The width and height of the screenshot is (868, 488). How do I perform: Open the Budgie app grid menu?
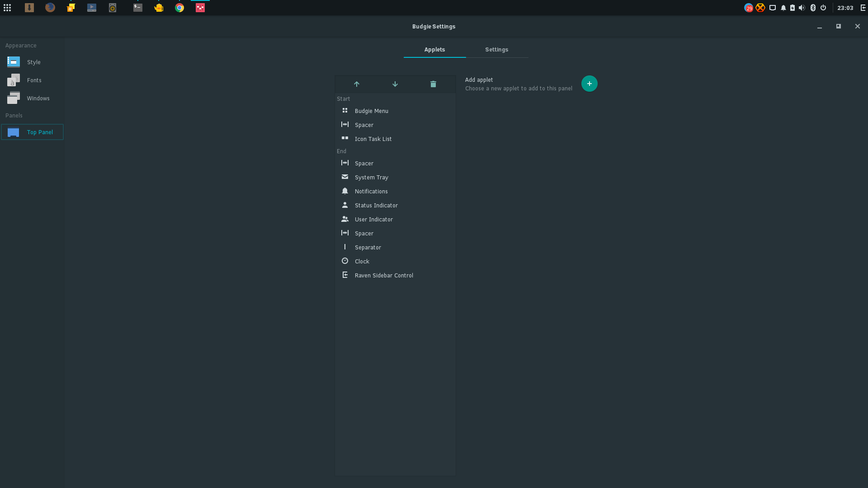[7, 8]
